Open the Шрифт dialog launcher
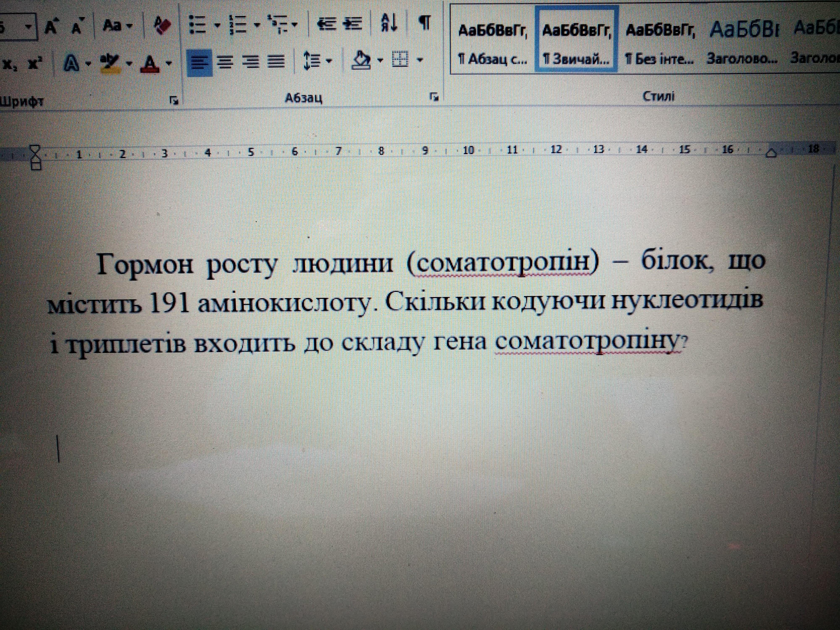Screen dimensions: 840x630 [x=174, y=100]
